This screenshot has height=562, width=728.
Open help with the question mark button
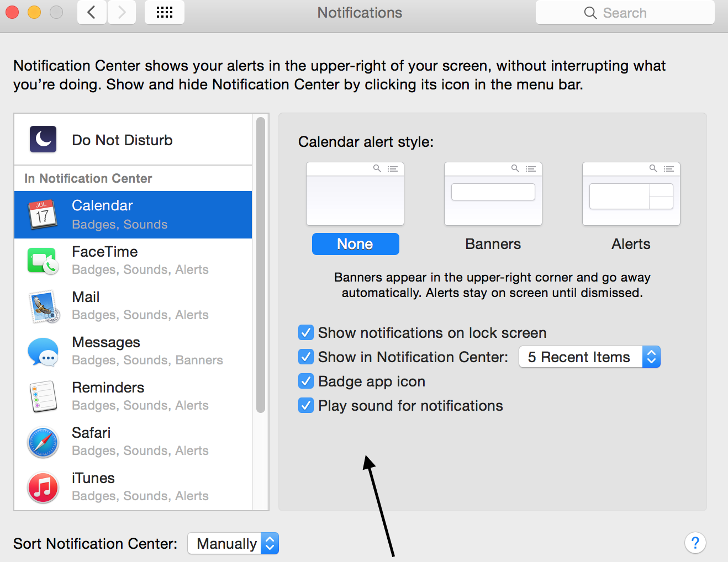[x=695, y=543]
